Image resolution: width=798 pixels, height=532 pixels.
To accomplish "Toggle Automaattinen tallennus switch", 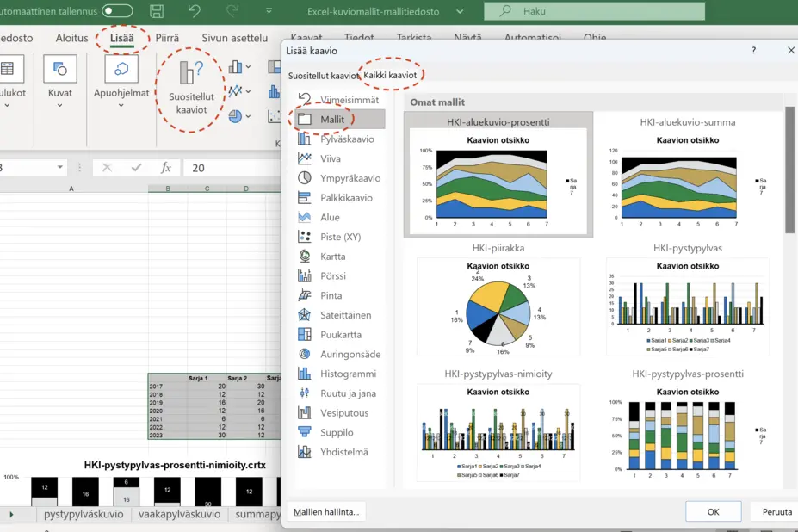I will point(117,10).
